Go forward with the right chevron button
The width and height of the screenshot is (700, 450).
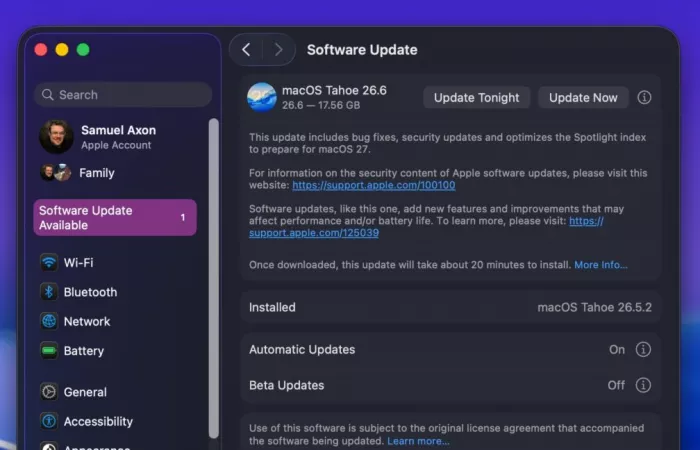point(279,50)
